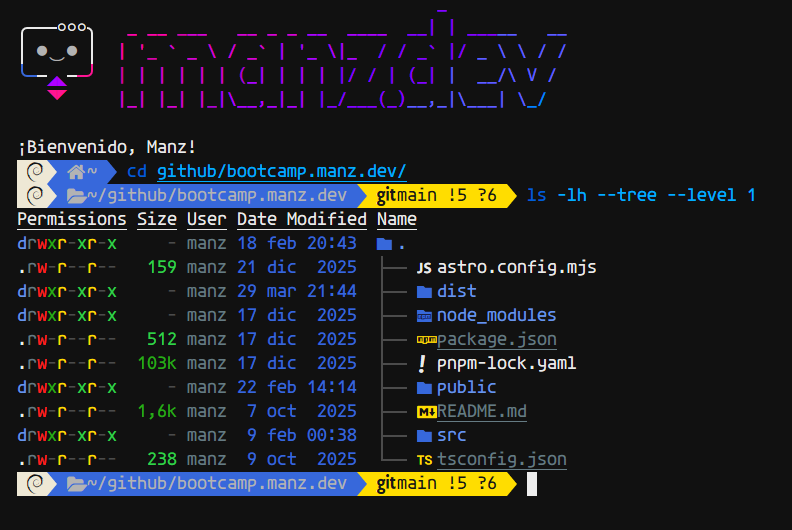Click the Date Modified column header
This screenshot has width=792, height=530.
point(302,219)
